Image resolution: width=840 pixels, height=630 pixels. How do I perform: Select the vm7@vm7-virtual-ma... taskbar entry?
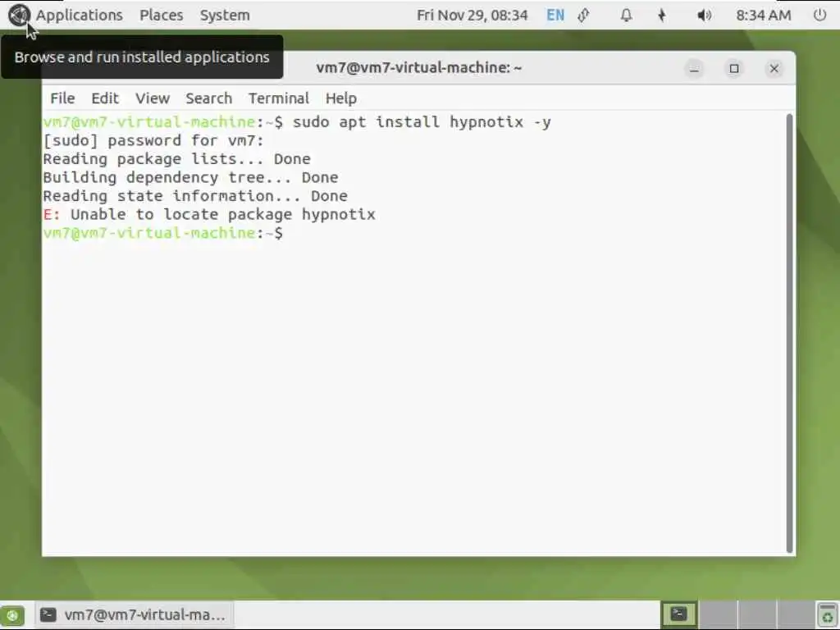click(134, 614)
